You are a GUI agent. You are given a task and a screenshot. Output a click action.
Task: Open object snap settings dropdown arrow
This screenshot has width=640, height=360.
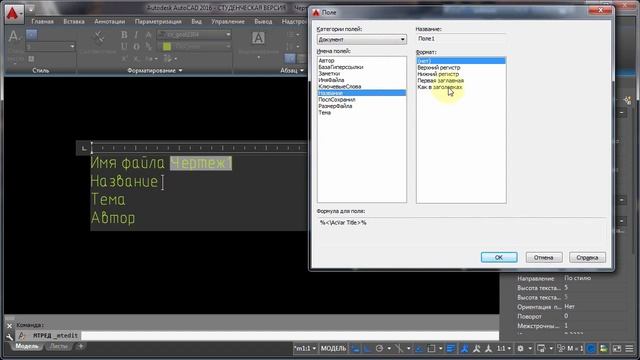coord(440,349)
